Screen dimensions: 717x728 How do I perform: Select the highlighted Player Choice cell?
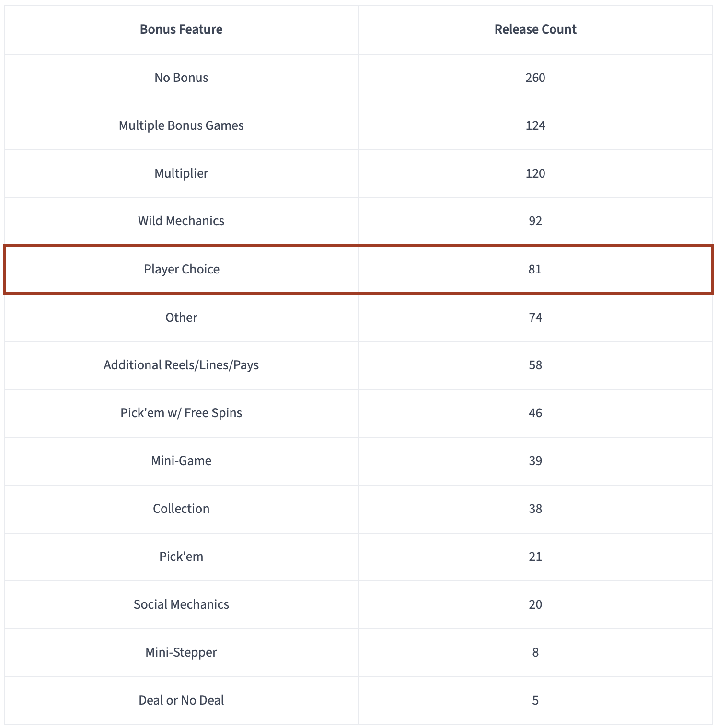[182, 269]
